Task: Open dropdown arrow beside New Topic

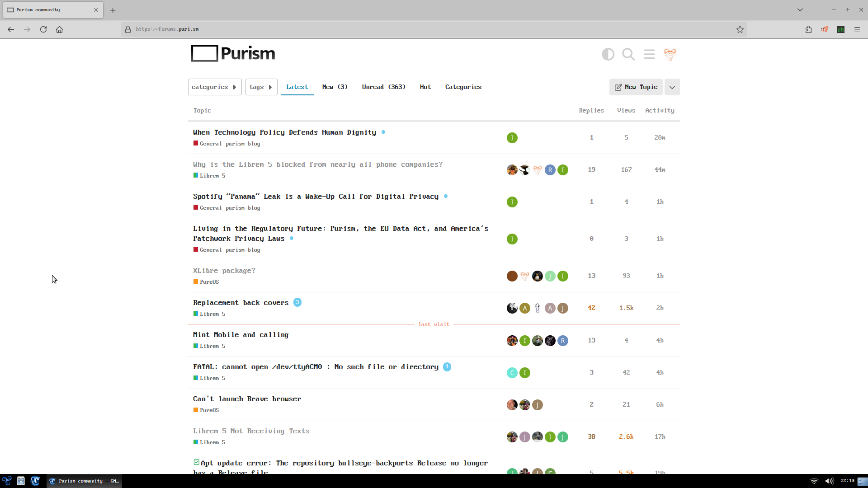Action: pos(672,87)
